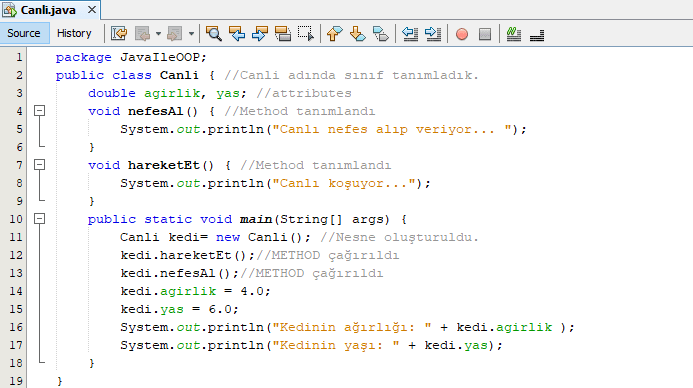Click the value 4.0 on line 14
This screenshot has height=388, width=693.
[x=252, y=291]
